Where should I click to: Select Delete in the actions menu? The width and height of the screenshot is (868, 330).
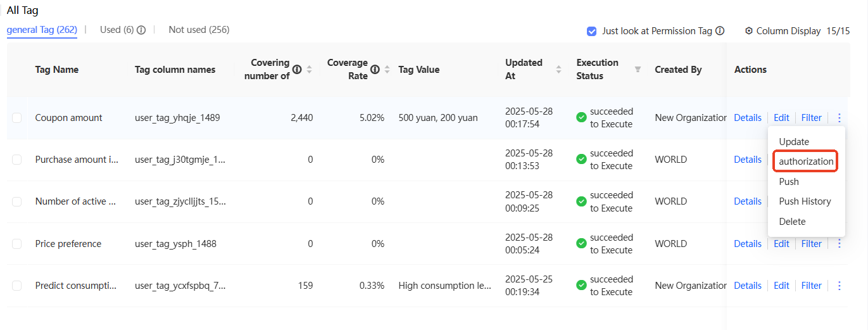click(x=792, y=222)
